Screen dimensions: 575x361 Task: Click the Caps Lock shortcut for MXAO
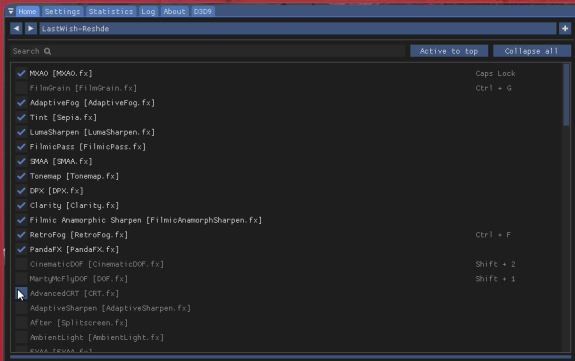(x=495, y=73)
